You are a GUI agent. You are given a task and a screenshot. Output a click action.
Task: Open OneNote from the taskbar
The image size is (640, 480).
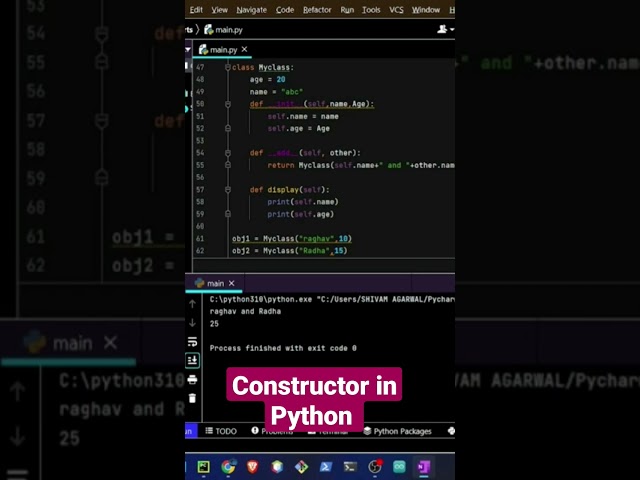point(424,467)
